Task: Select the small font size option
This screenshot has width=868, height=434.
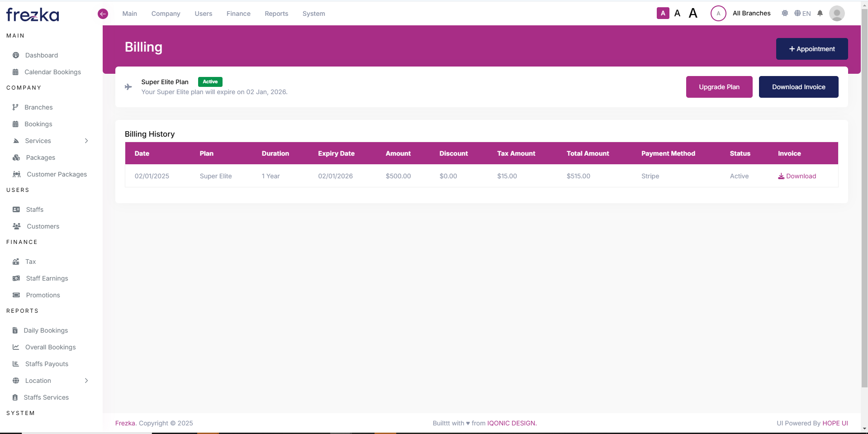Action: point(677,13)
